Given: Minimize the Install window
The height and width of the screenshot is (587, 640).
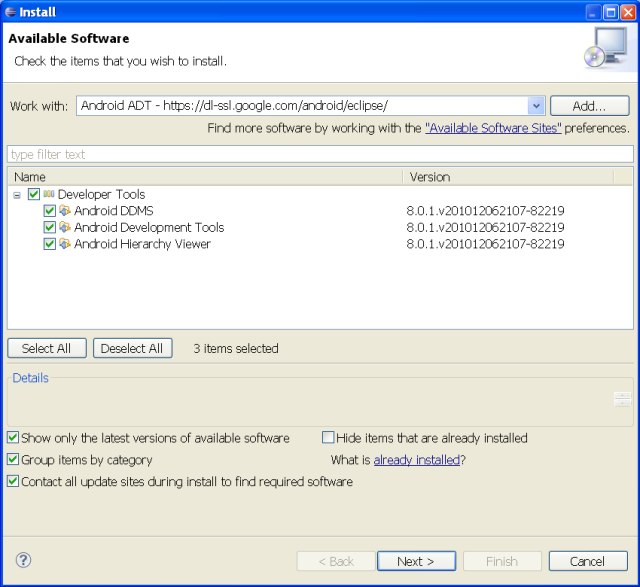Looking at the screenshot, I should 593,13.
